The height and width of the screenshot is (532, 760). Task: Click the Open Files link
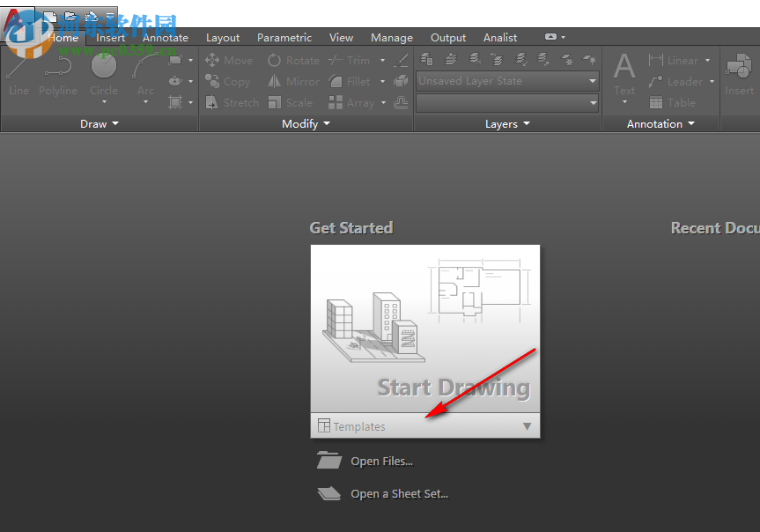tap(380, 461)
